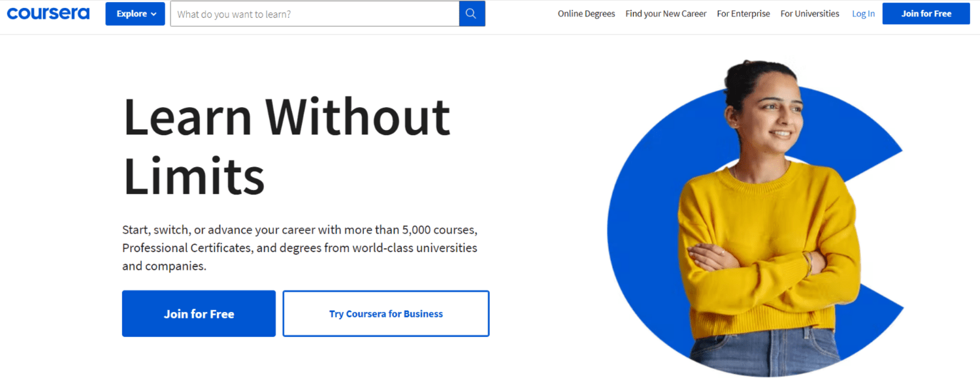
Task: Click the Coursera wordmark in the header
Action: [48, 13]
